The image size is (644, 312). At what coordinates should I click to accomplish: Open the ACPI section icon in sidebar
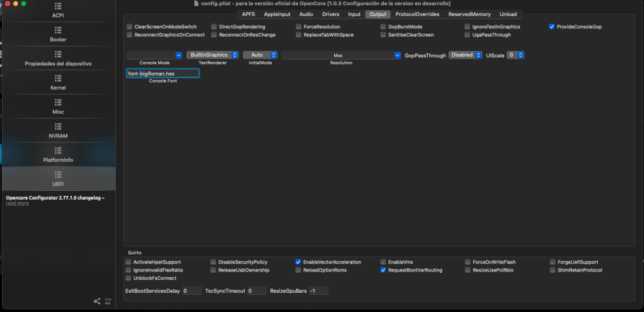tap(58, 6)
